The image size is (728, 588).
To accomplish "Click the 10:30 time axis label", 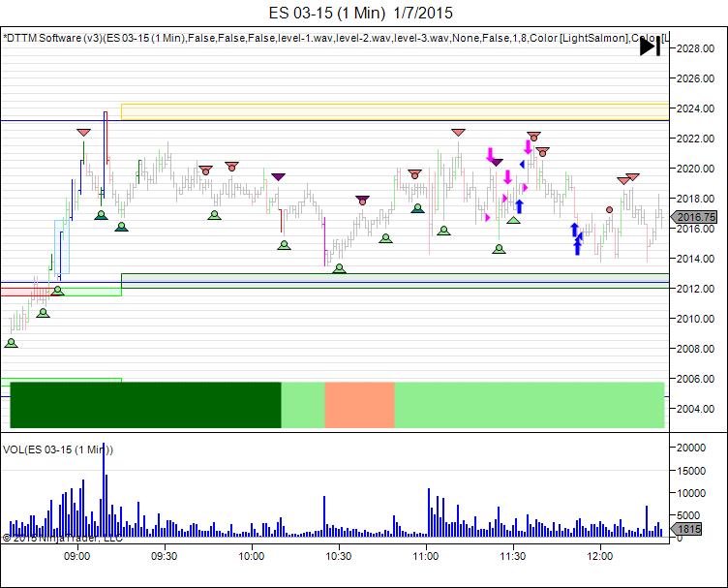I will (339, 556).
